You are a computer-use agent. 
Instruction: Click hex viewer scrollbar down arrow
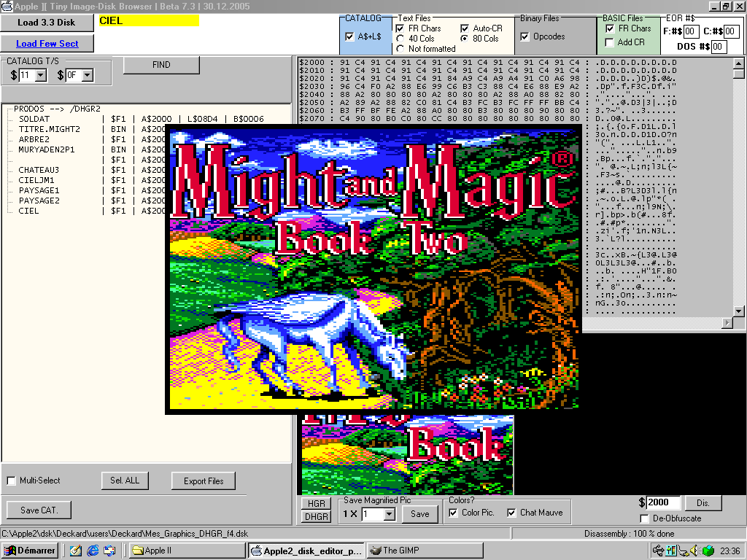738,311
